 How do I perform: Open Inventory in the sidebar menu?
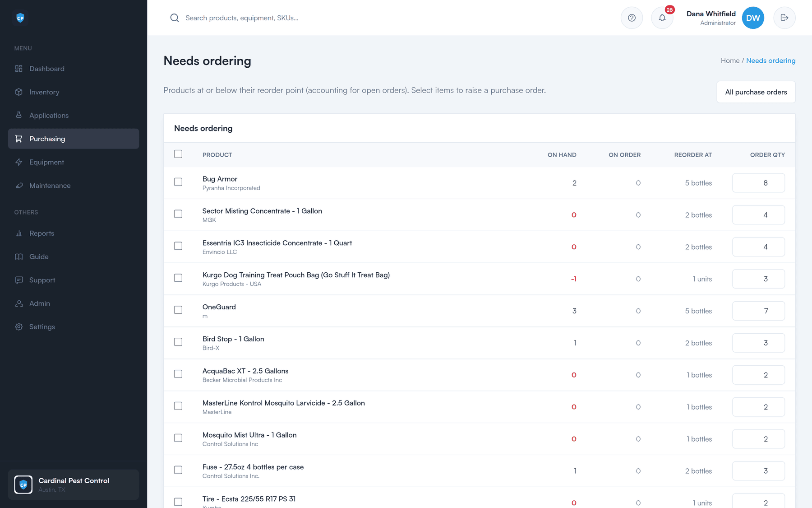pos(74,92)
